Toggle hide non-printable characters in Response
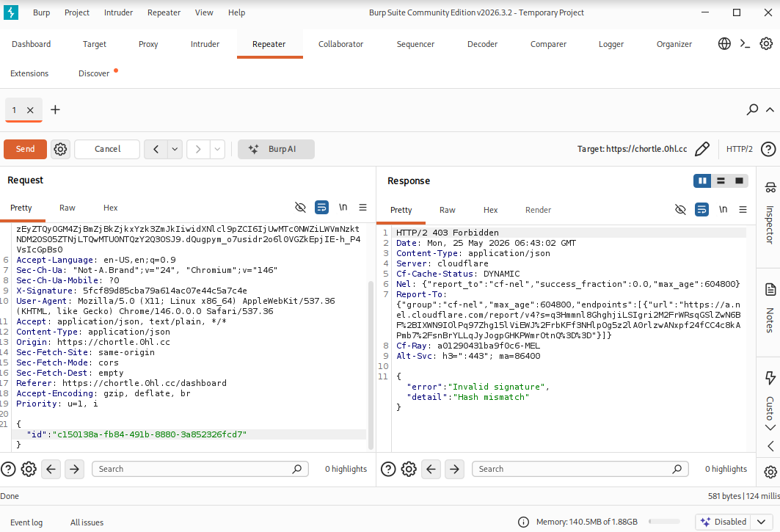780x532 pixels. pyautogui.click(x=680, y=210)
